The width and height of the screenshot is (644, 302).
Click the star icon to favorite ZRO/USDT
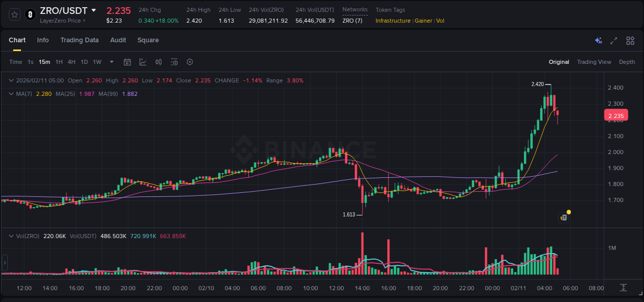point(14,14)
